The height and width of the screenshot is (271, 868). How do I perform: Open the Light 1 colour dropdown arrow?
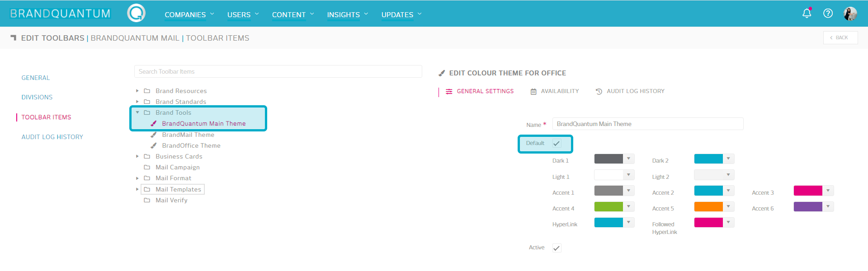point(628,175)
